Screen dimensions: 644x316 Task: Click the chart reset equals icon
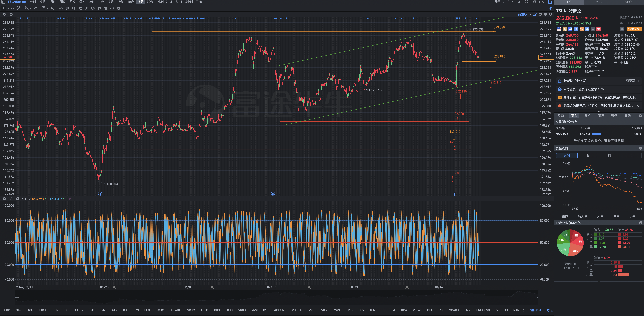pos(540,14)
